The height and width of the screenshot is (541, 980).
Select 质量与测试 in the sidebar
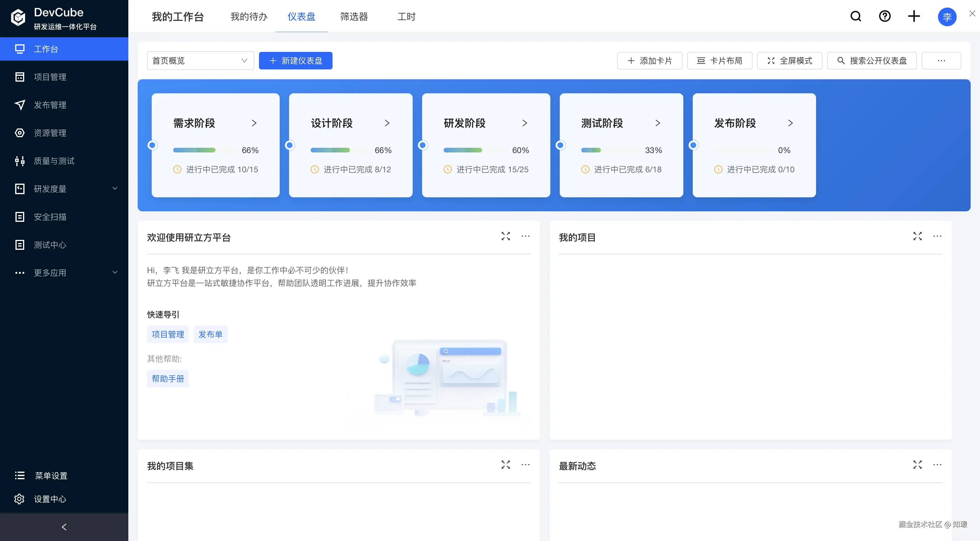click(x=53, y=160)
